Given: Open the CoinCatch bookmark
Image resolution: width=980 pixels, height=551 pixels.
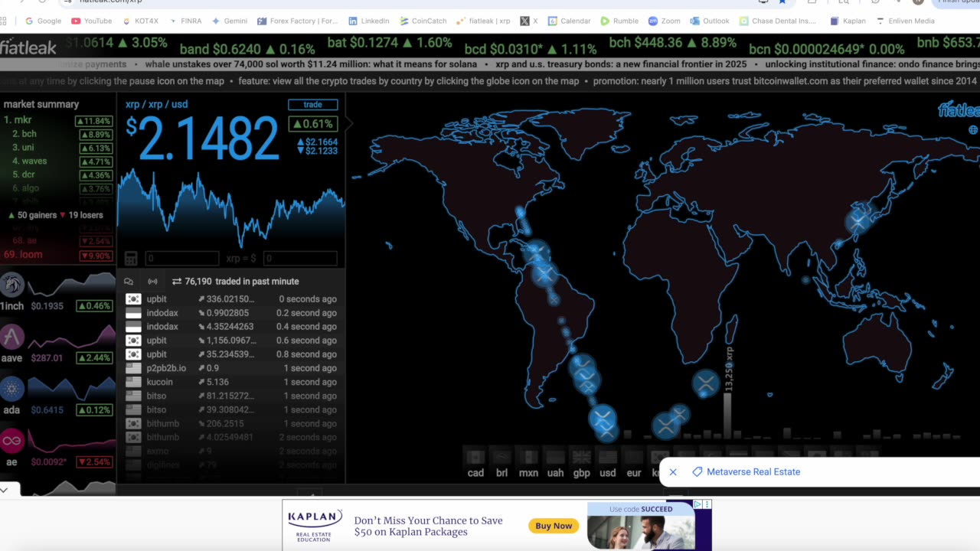Looking at the screenshot, I should click(423, 21).
